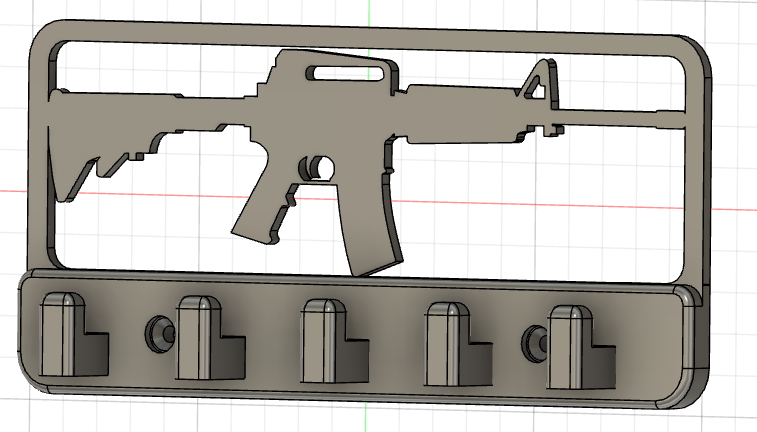Select the middle key hook of five

(x=334, y=340)
